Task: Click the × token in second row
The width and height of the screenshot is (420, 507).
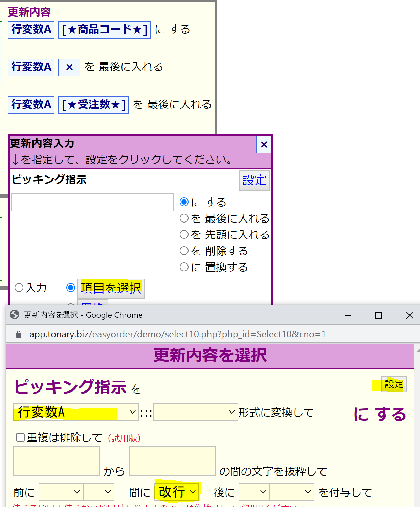Action: [69, 67]
